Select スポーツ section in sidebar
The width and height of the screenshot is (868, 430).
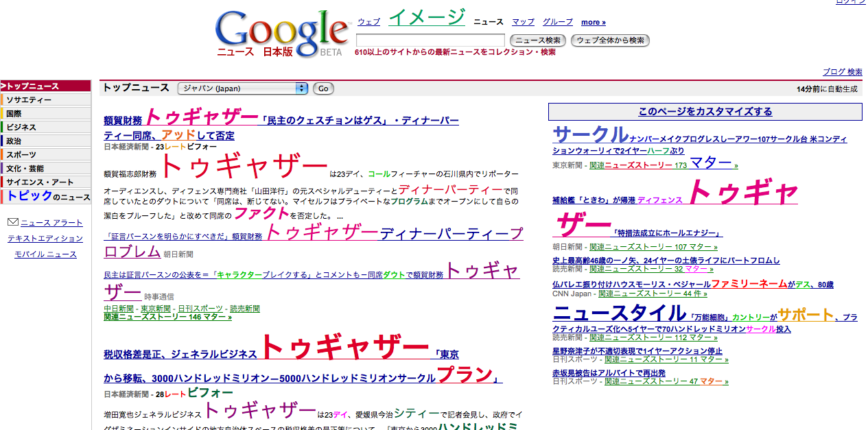(45, 155)
